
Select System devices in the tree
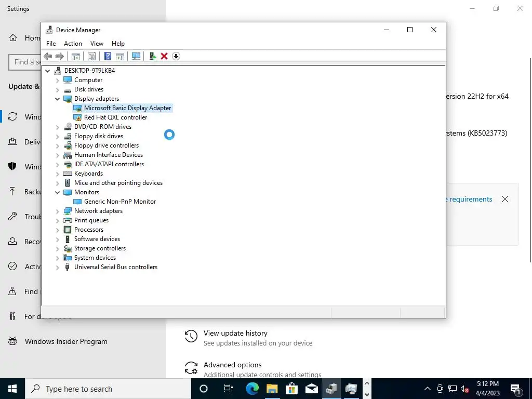click(x=95, y=258)
